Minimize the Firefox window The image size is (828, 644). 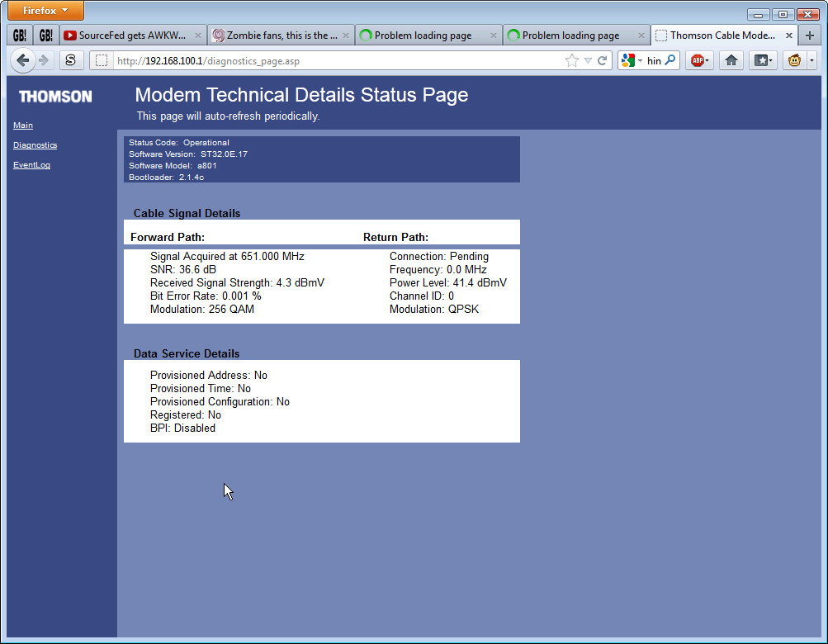pos(758,14)
